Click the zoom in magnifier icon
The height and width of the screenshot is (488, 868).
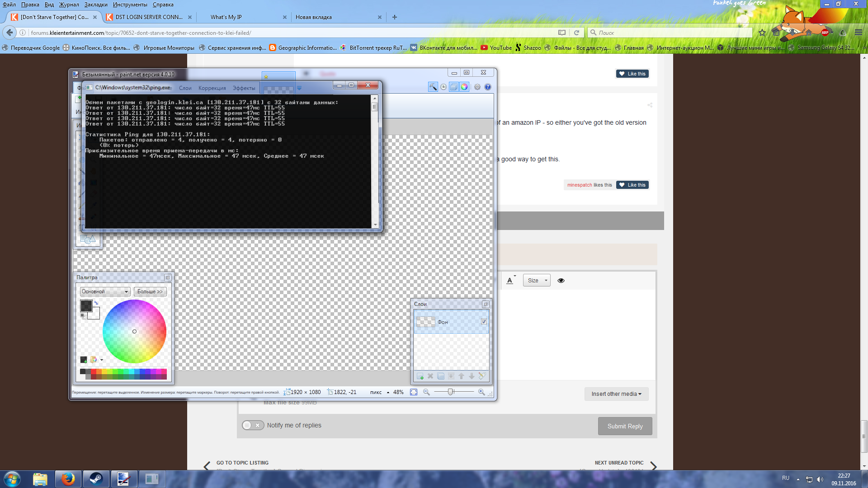tap(481, 392)
